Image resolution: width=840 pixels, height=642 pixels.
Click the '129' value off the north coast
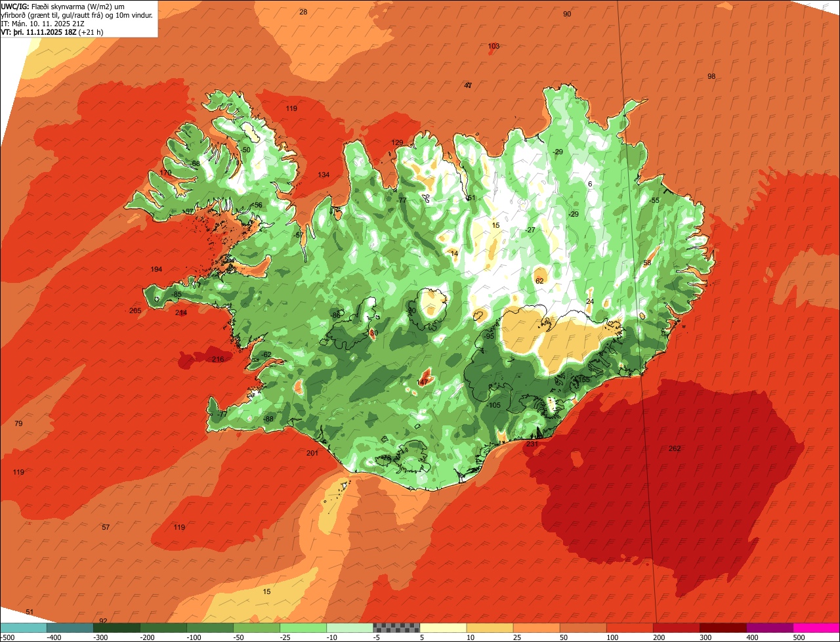(398, 142)
